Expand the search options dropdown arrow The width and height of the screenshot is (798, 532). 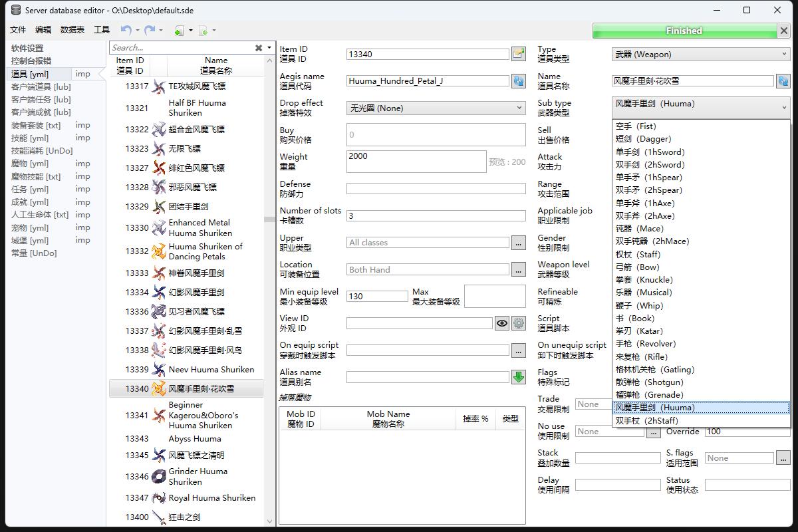point(269,48)
